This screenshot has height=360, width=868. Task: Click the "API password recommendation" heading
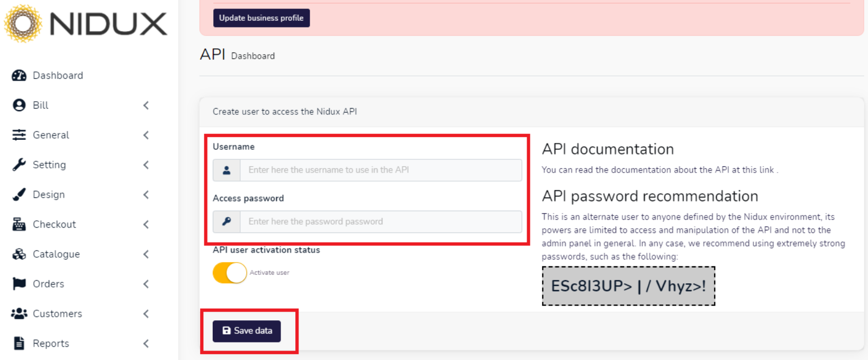[x=650, y=196]
